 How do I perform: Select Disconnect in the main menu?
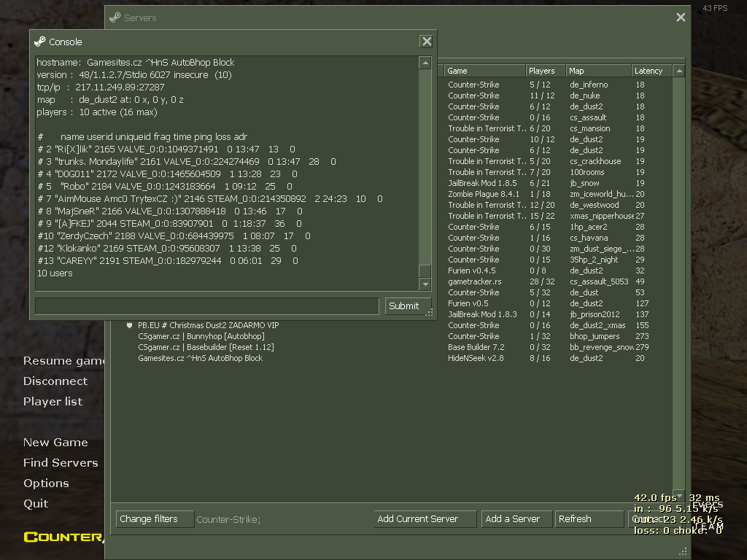click(55, 381)
